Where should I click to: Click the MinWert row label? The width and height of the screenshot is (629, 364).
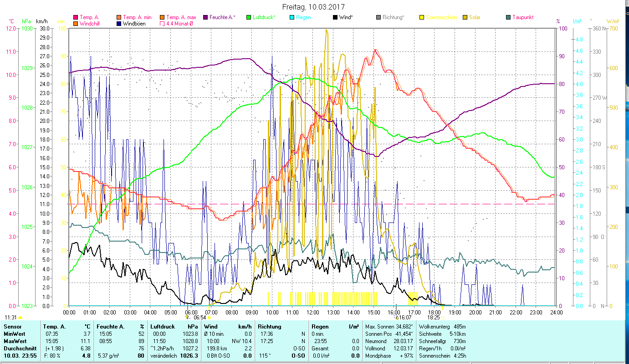(15, 334)
